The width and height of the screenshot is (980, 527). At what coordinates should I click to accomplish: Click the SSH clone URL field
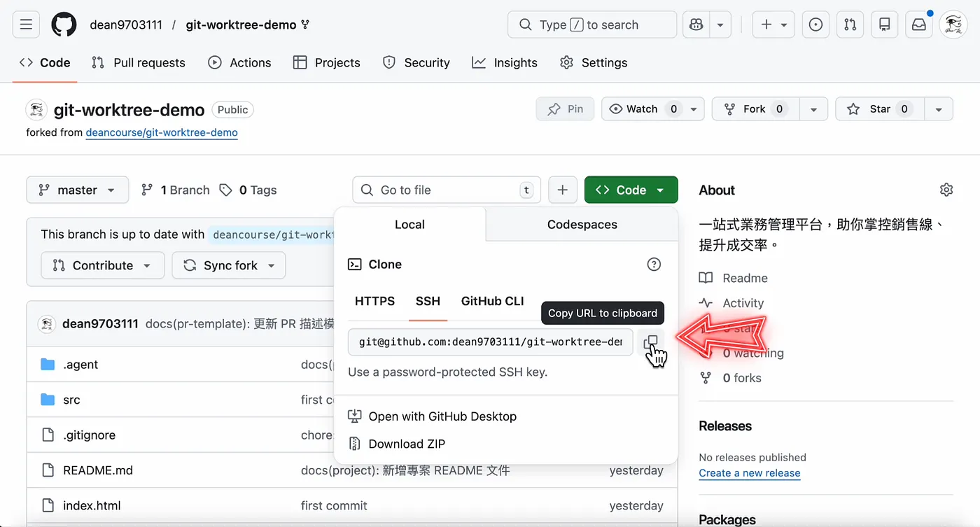(491, 342)
